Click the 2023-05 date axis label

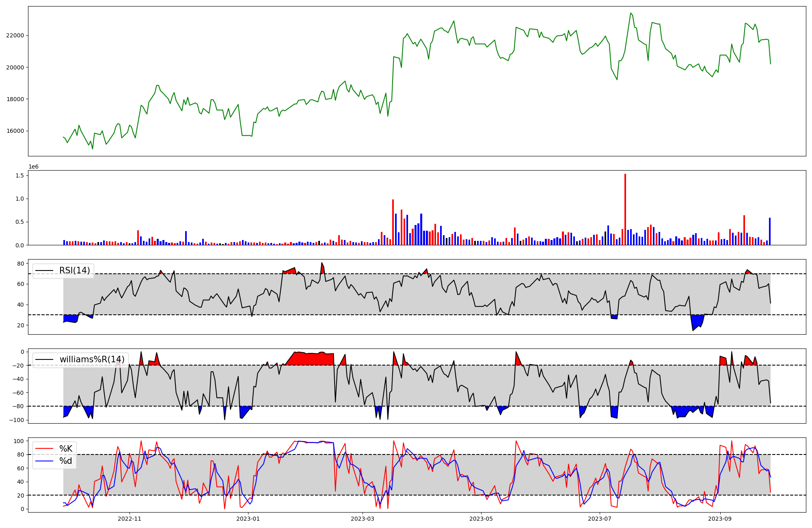coord(481,519)
